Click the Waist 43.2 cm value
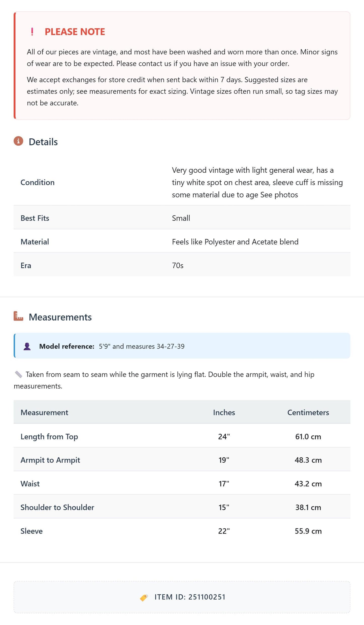364x625 pixels. (308, 484)
